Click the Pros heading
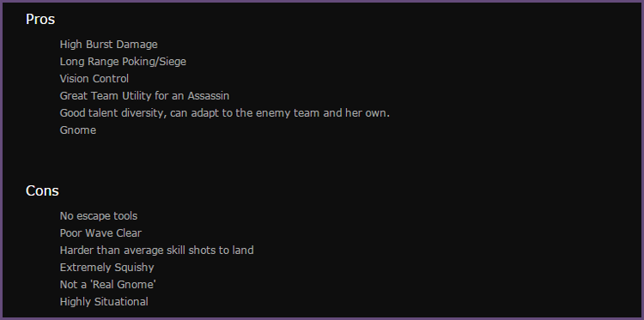The width and height of the screenshot is (644, 320). click(x=40, y=19)
